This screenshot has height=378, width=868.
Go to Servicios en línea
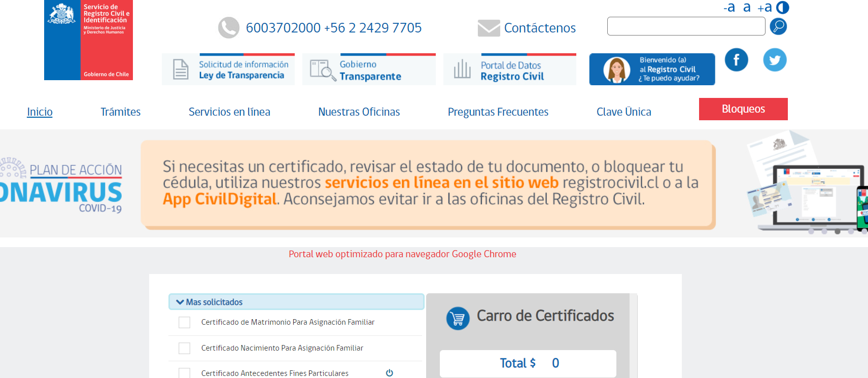229,112
